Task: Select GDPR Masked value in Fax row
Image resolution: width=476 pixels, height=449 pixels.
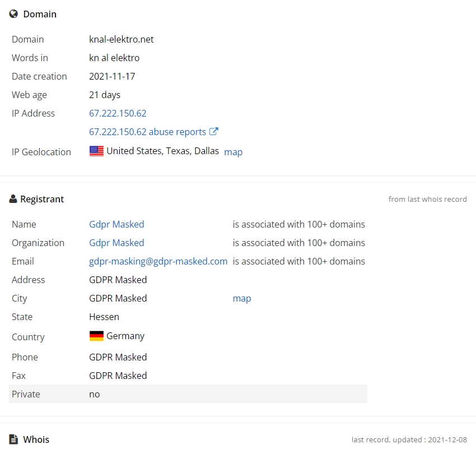Action: (118, 376)
